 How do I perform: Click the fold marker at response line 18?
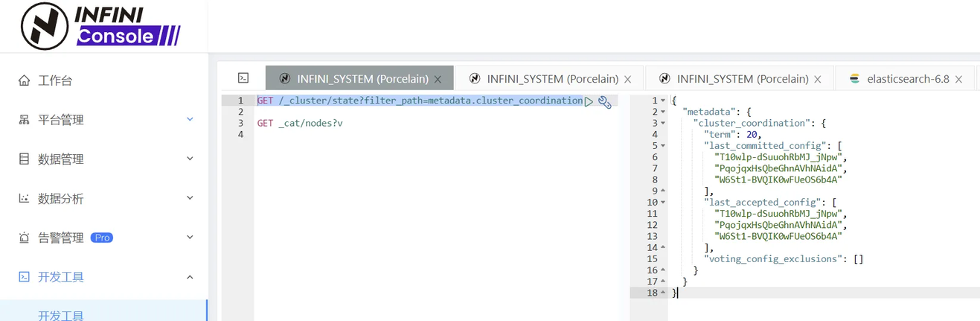(663, 293)
